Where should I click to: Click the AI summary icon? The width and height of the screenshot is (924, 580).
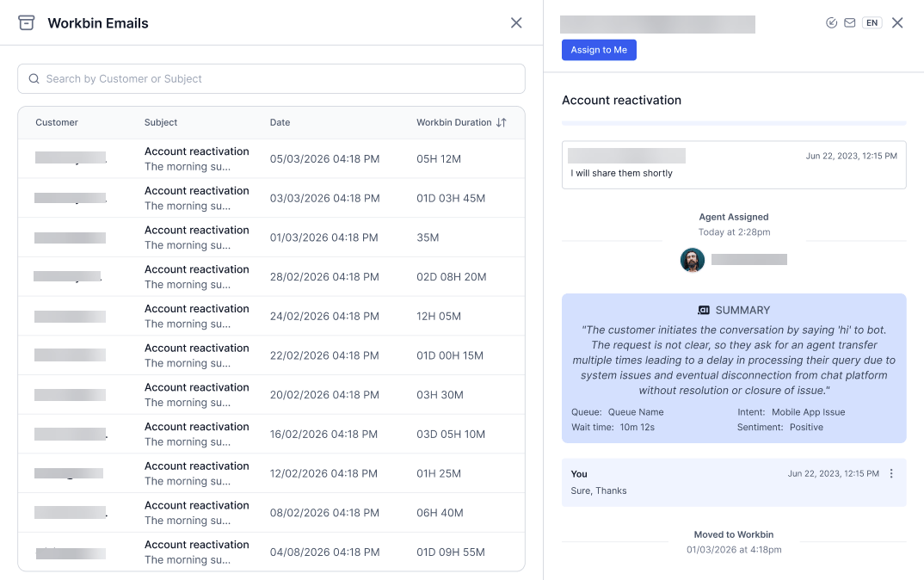click(704, 310)
